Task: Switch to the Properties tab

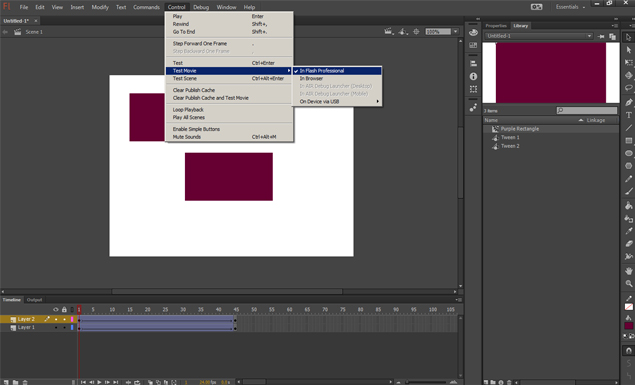Action: point(496,26)
